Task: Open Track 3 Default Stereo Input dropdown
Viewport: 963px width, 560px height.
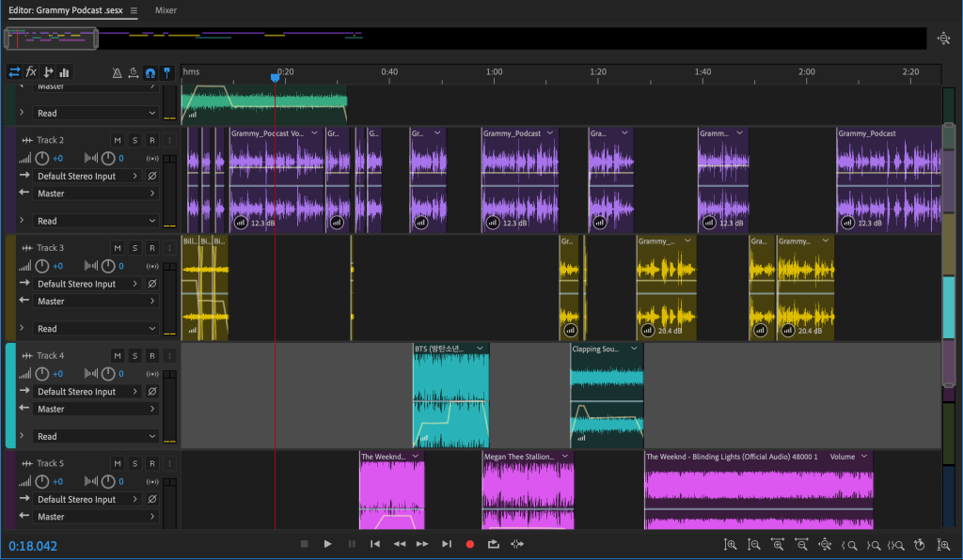Action: pyautogui.click(x=88, y=284)
